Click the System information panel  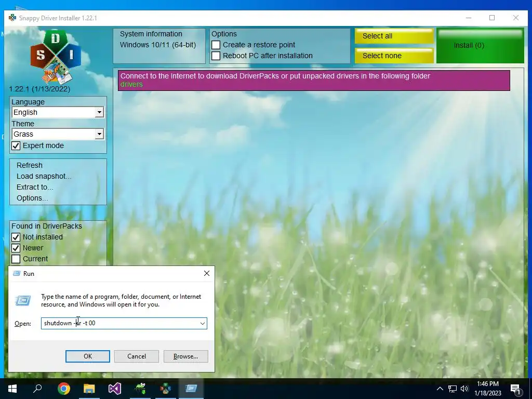pyautogui.click(x=159, y=46)
